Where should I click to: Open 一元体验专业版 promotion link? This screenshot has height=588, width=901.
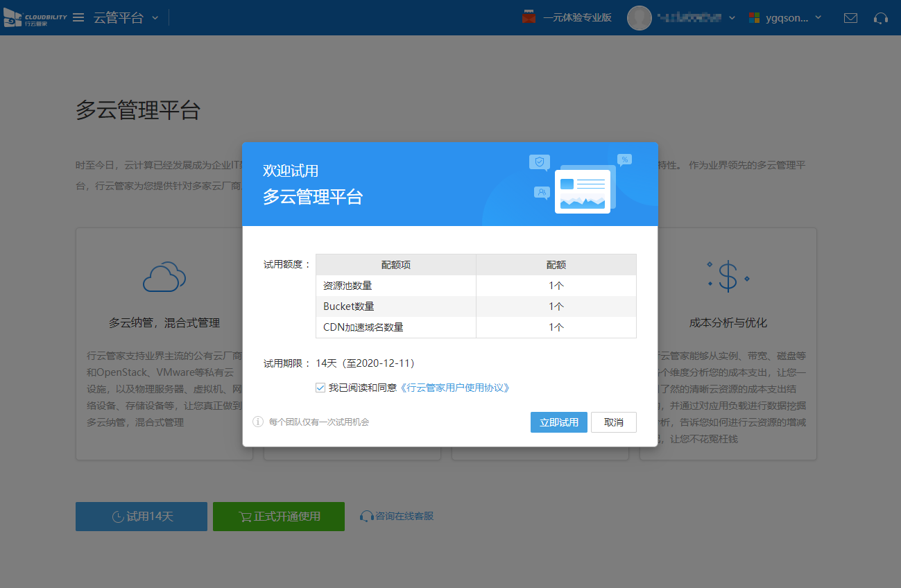pos(577,18)
